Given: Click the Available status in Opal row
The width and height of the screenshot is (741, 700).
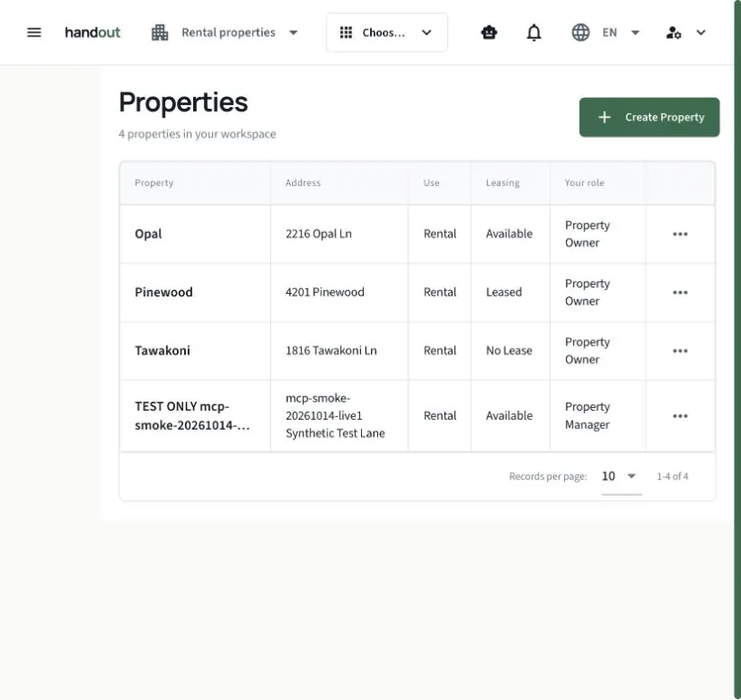Looking at the screenshot, I should (509, 234).
